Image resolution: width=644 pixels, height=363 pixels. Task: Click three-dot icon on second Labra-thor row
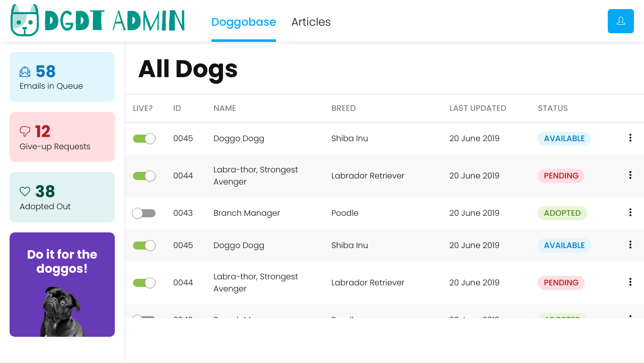[x=630, y=282]
